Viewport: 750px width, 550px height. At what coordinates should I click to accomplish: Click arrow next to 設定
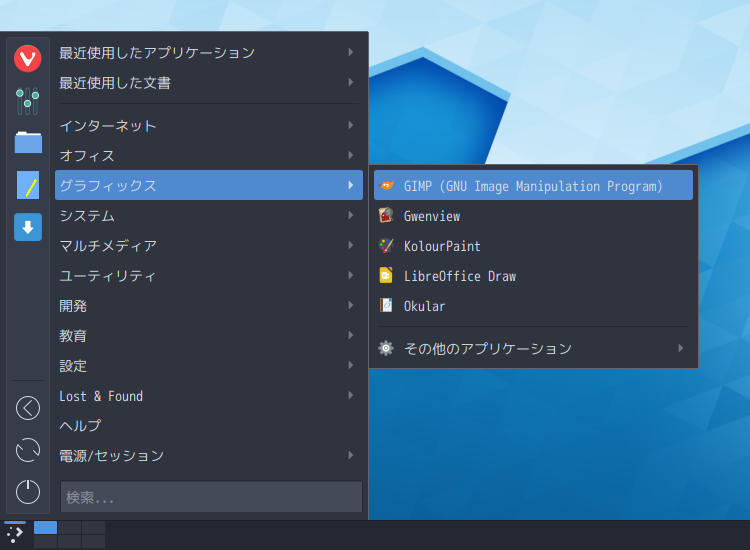(351, 365)
